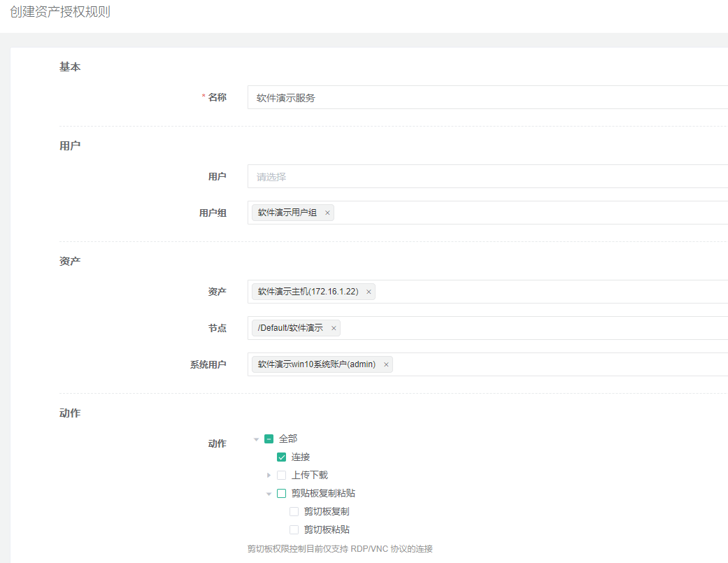Image resolution: width=728 pixels, height=563 pixels.
Task: Check the 上传下载 checkbox
Action: 281,476
